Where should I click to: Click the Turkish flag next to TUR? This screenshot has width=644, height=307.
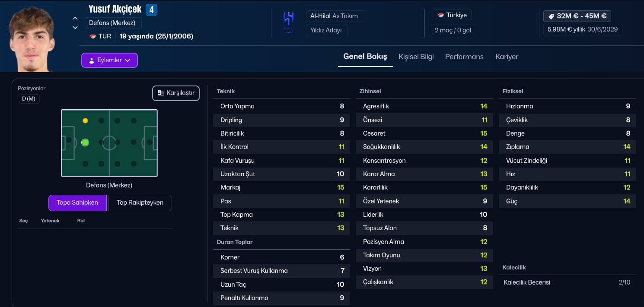[93, 36]
